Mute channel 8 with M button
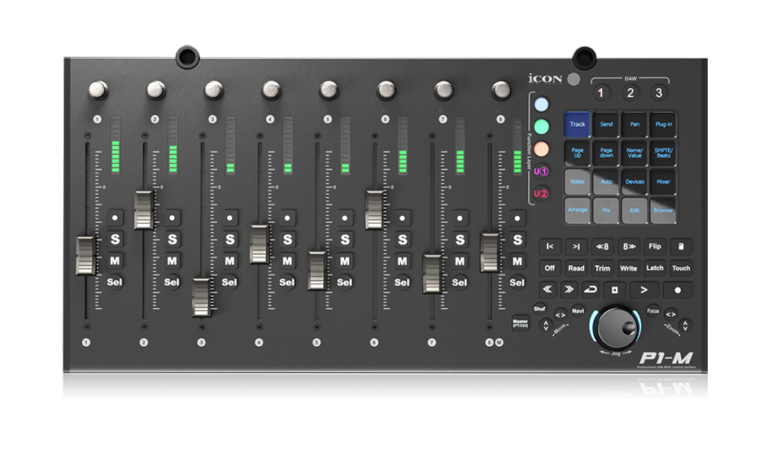This screenshot has height=452, width=768. [x=517, y=261]
